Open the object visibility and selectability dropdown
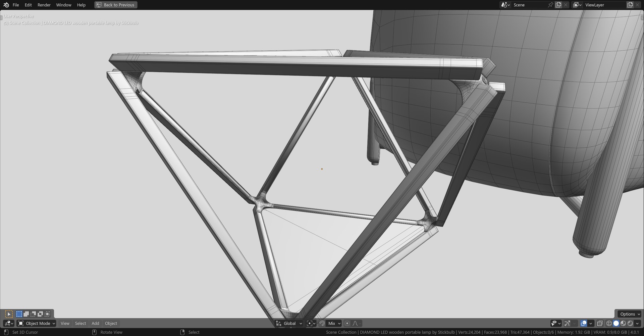Viewport: 644px width, 336px height. (x=556, y=323)
